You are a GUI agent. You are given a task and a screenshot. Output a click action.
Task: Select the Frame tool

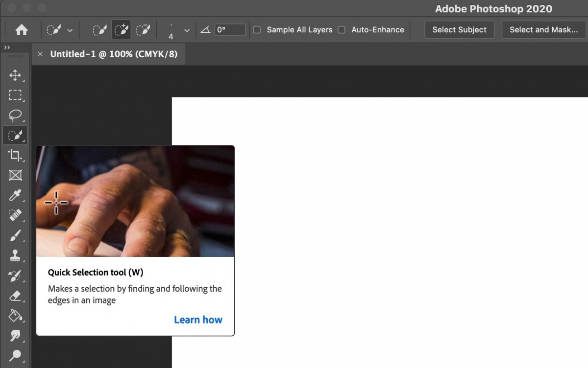click(15, 175)
